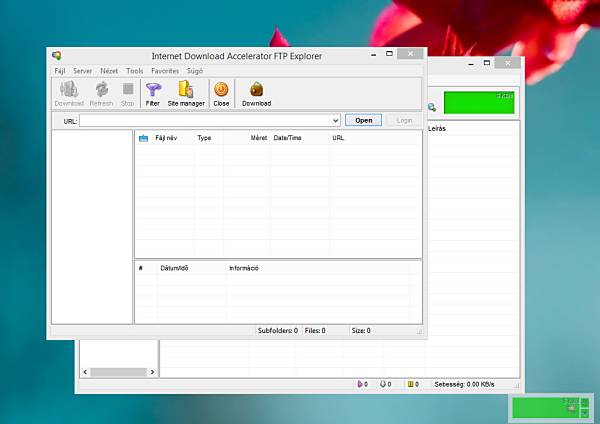The height and width of the screenshot is (424, 600).
Task: Click the Stop toolbar icon
Action: click(127, 89)
